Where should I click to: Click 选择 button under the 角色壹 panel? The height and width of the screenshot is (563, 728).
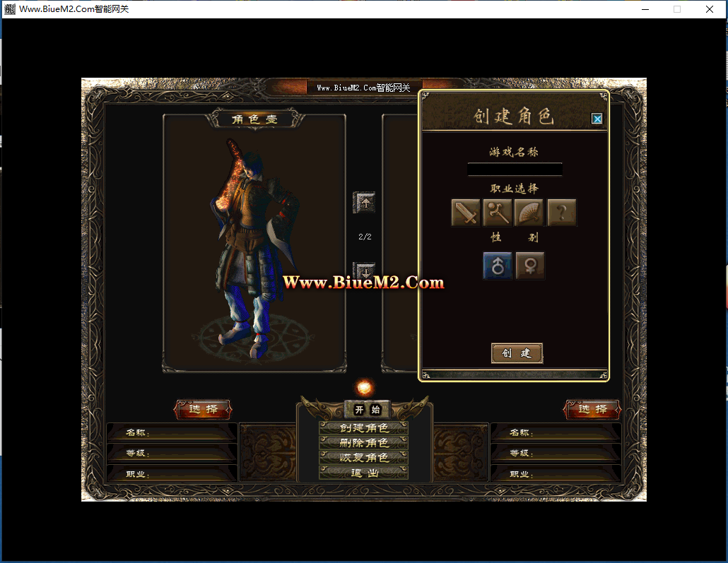click(x=203, y=410)
